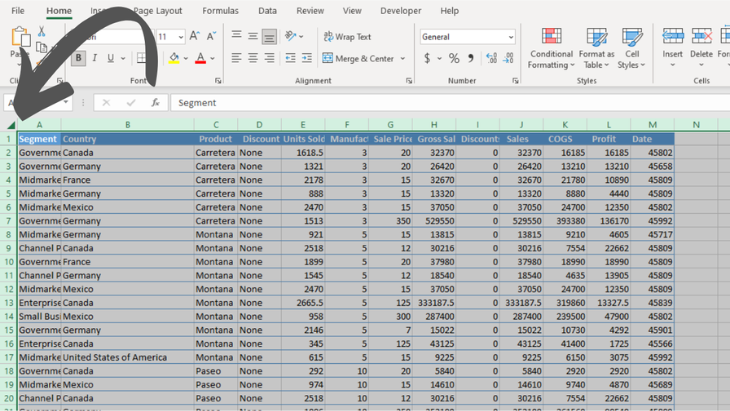Viewport: 730px width, 411px height.
Task: Open Alignment settings dialog launcher
Action: tap(409, 81)
